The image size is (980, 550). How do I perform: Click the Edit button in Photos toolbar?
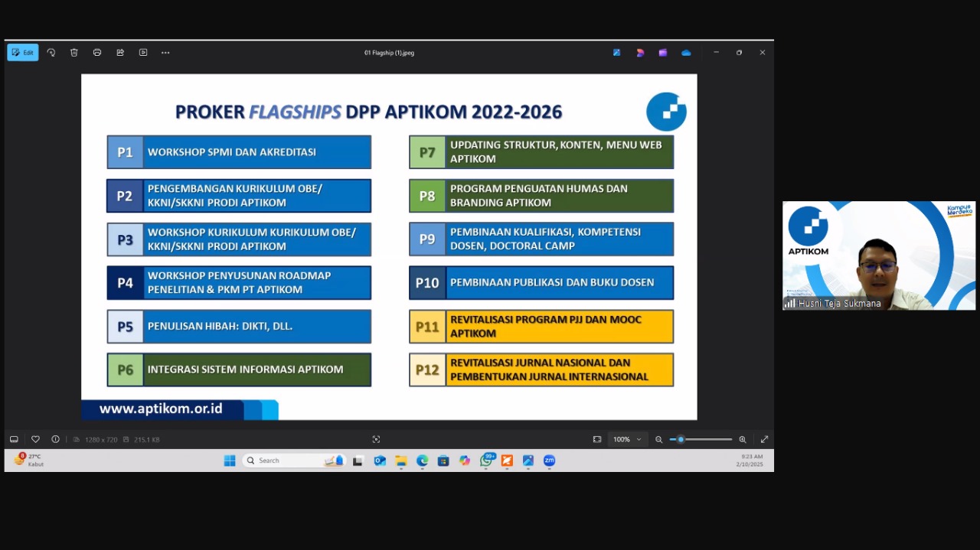23,53
